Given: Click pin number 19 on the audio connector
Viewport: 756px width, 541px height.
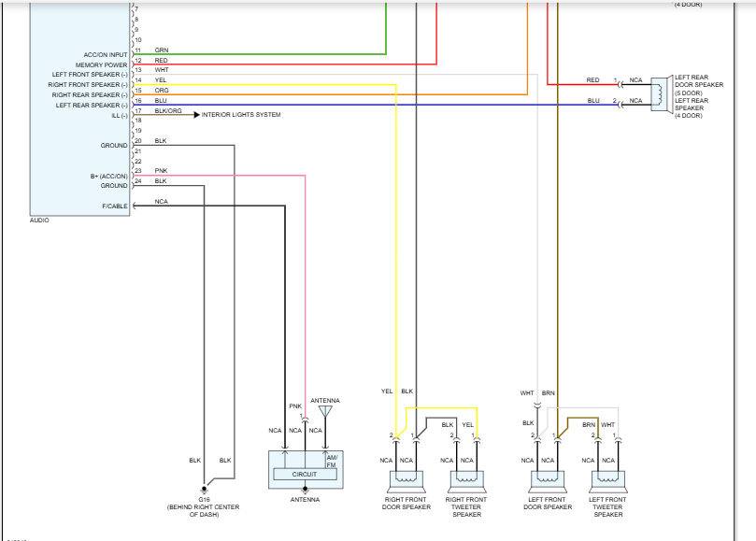Looking at the screenshot, I should pyautogui.click(x=138, y=131).
